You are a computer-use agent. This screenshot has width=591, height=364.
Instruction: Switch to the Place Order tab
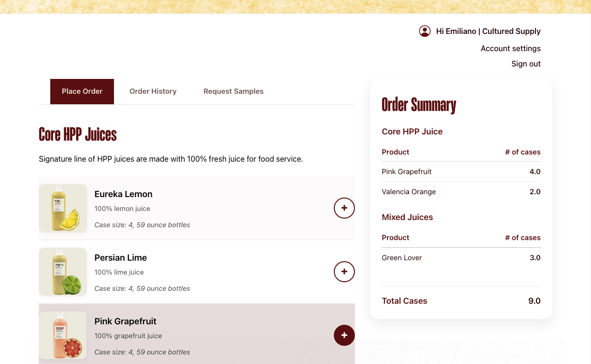tap(82, 91)
